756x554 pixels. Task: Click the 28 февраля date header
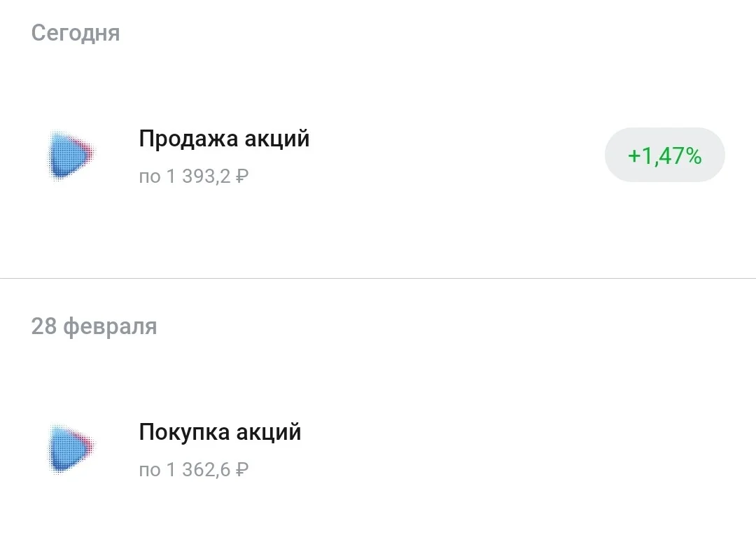coord(94,326)
